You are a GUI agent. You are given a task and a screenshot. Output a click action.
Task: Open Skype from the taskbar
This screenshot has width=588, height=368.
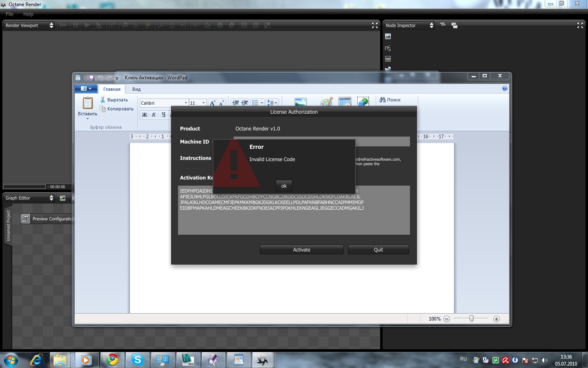[138, 360]
